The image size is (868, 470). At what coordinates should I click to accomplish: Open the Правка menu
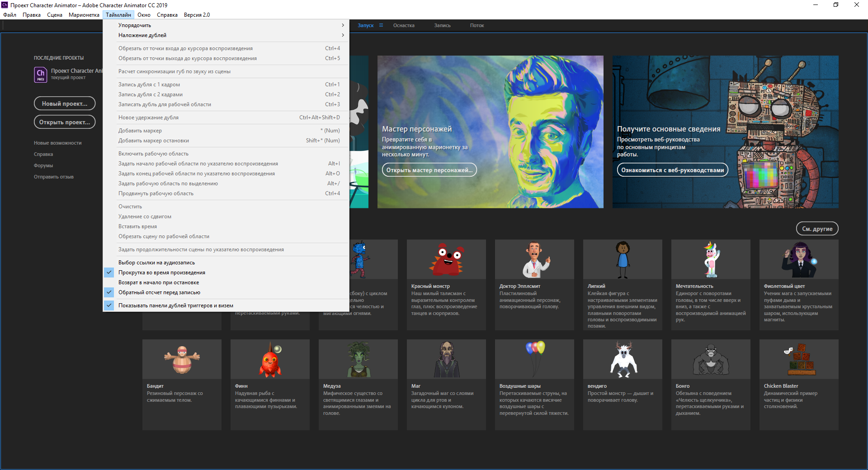[32, 15]
